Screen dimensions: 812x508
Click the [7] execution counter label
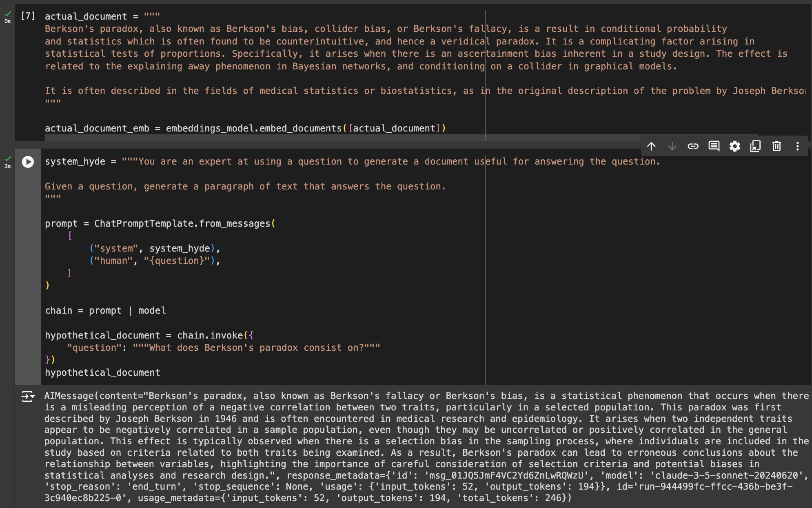coord(27,16)
